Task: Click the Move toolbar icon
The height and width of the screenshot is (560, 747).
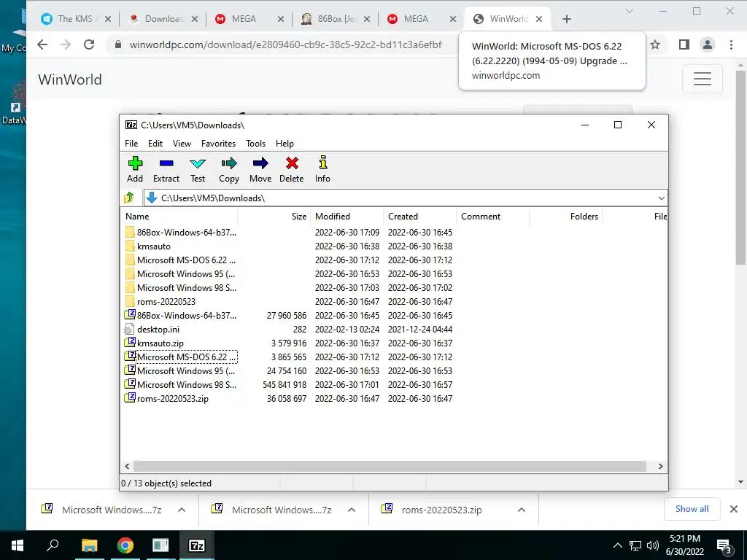Action: 260,169
